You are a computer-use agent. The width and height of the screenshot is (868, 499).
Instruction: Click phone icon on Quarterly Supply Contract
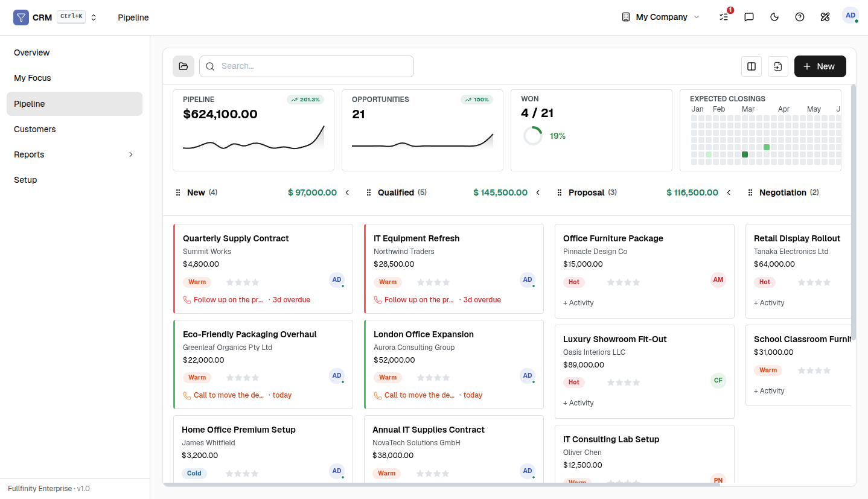pos(187,300)
